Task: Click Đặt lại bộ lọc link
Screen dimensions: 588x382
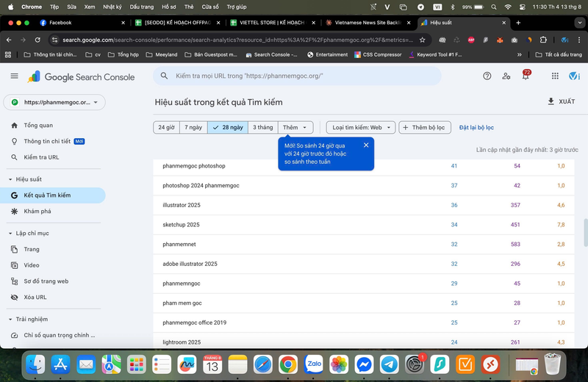Action: tap(476, 128)
